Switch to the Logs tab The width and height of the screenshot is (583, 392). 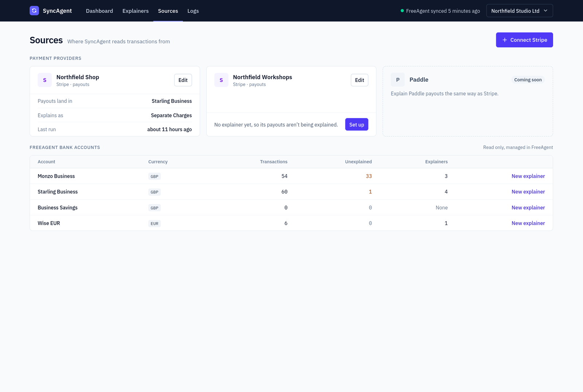click(x=193, y=11)
